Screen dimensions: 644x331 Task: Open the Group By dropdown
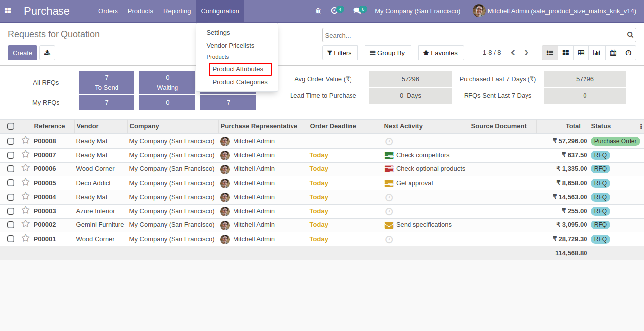(x=388, y=53)
